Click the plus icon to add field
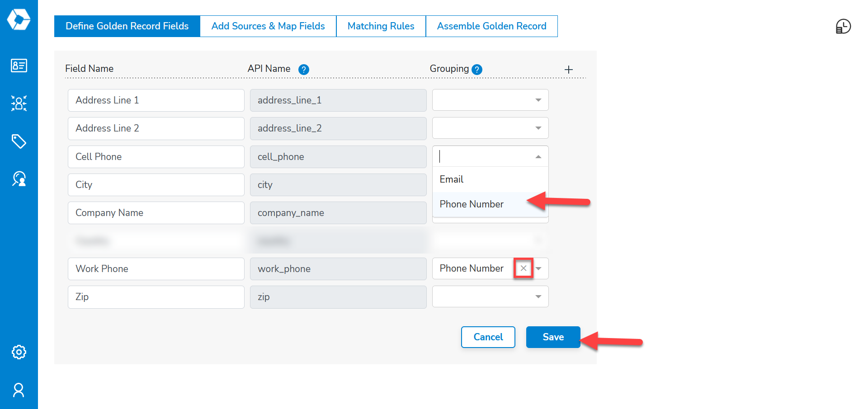Viewport: 868px width, 409px height. (x=569, y=70)
